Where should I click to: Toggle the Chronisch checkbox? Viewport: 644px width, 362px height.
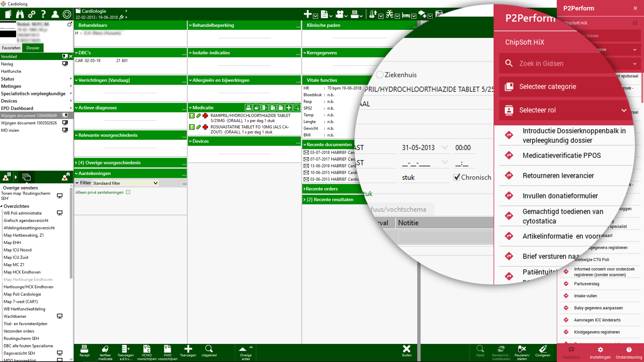(457, 177)
